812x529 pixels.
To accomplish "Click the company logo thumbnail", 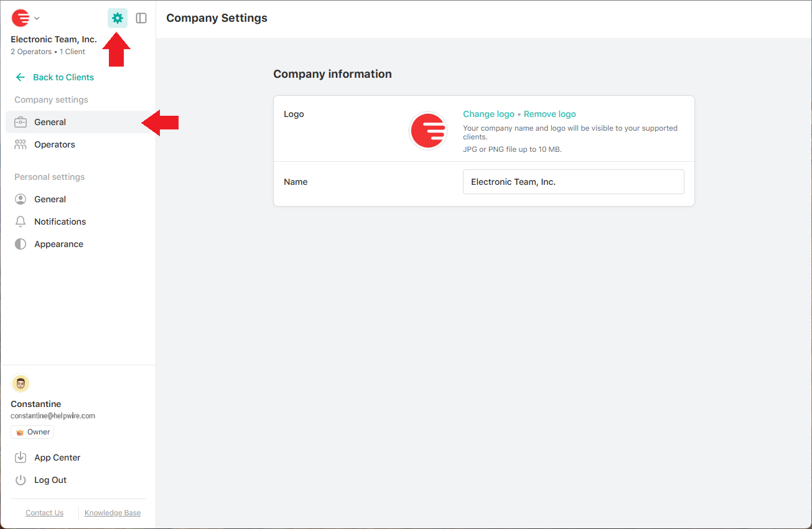I will (x=428, y=131).
